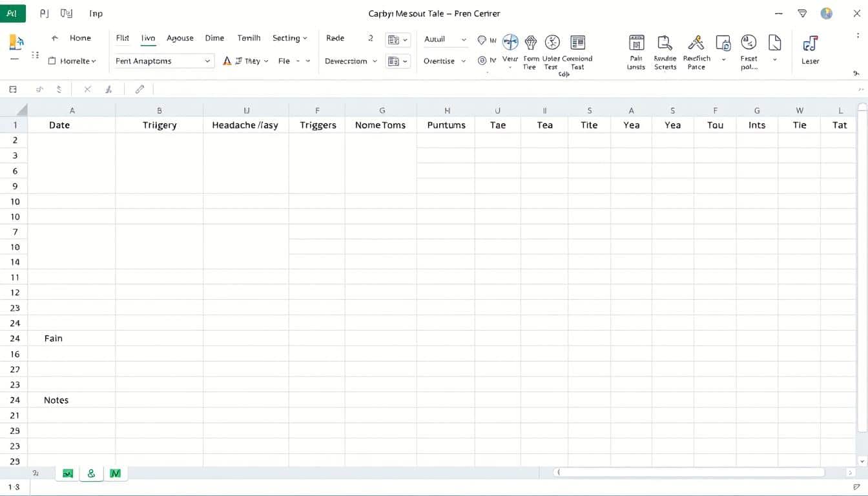Image resolution: width=868 pixels, height=496 pixels.
Task: Click the Notes cell in column A
Action: tap(72, 400)
